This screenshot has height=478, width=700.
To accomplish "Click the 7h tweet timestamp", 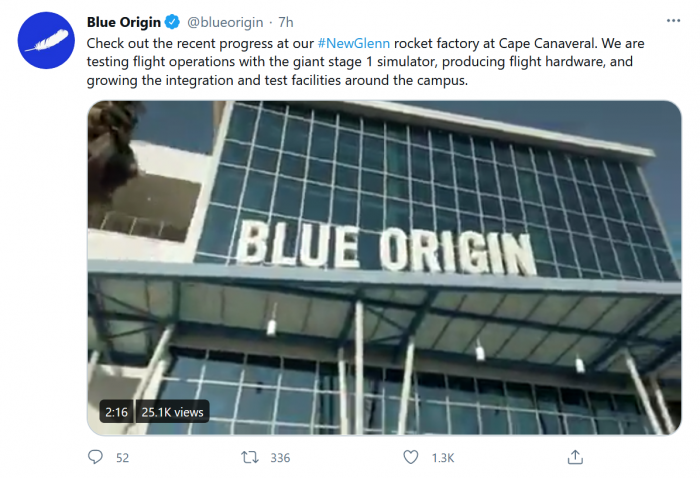I will (x=283, y=23).
